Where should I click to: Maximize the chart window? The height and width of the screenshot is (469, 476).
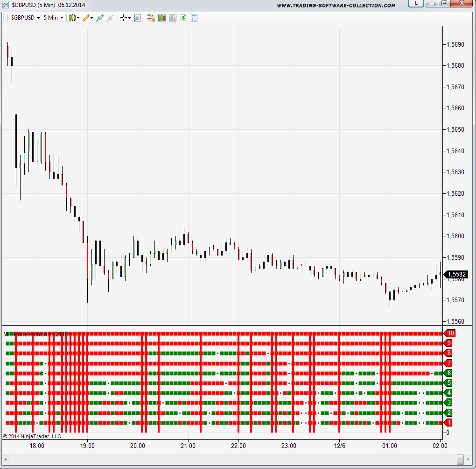click(x=444, y=4)
